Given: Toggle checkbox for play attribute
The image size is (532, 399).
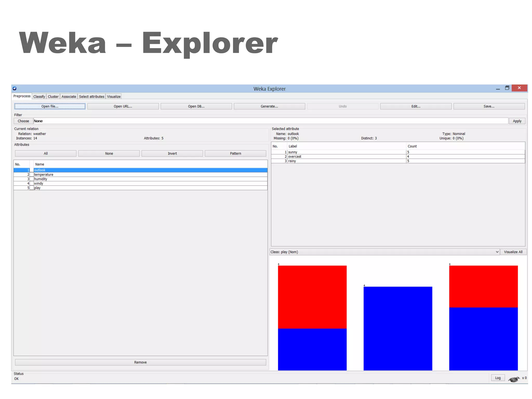Looking at the screenshot, I should tap(32, 188).
